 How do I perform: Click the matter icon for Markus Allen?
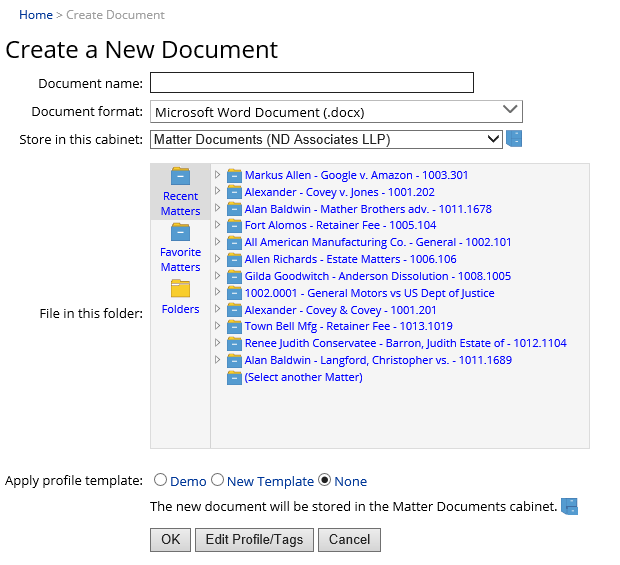(235, 176)
